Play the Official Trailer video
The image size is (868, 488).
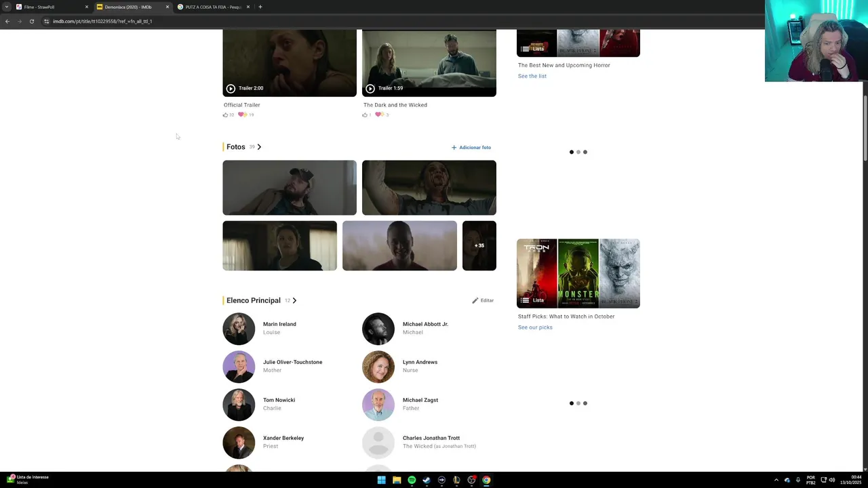(290, 63)
